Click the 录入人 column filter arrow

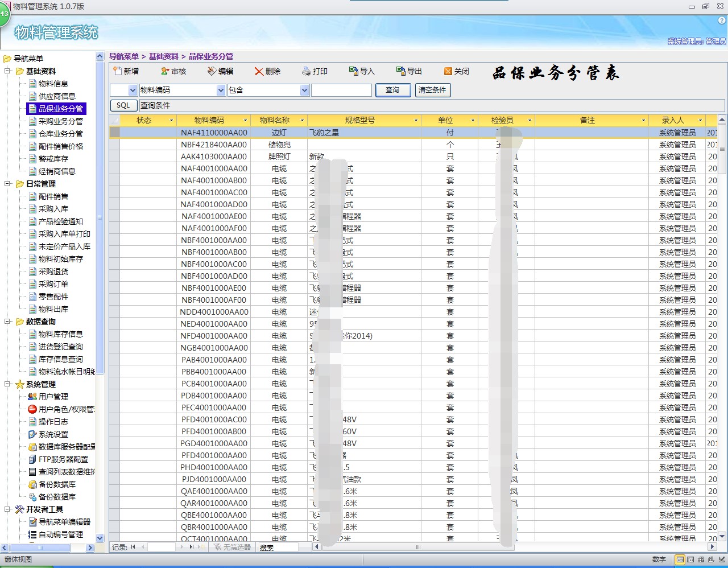pos(700,121)
